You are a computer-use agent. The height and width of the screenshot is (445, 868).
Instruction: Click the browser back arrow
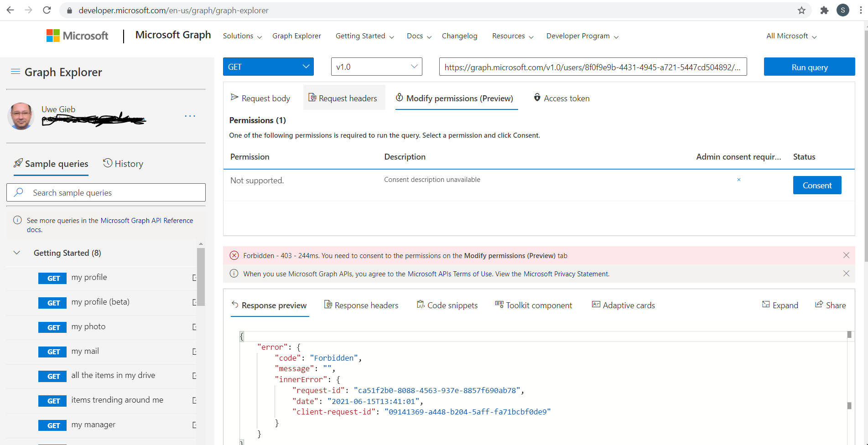(x=10, y=10)
